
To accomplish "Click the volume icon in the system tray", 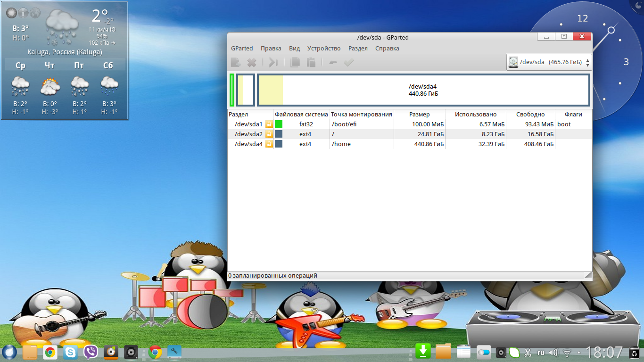I will click(553, 353).
